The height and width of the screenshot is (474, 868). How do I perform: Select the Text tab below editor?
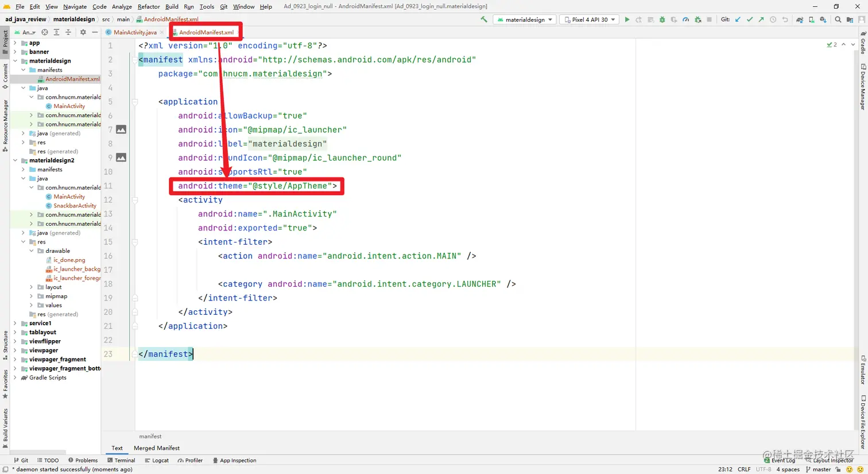(117, 448)
